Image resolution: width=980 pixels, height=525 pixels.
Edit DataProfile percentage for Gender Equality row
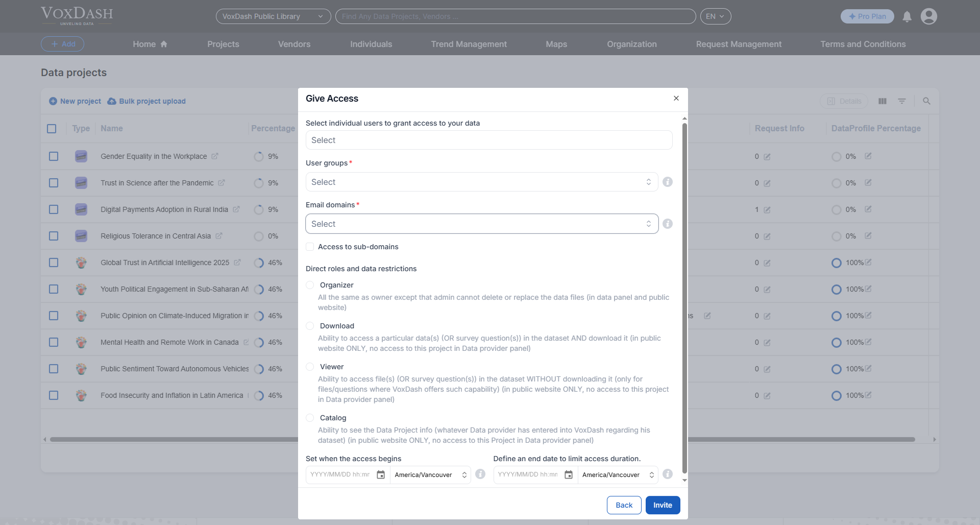click(x=868, y=156)
